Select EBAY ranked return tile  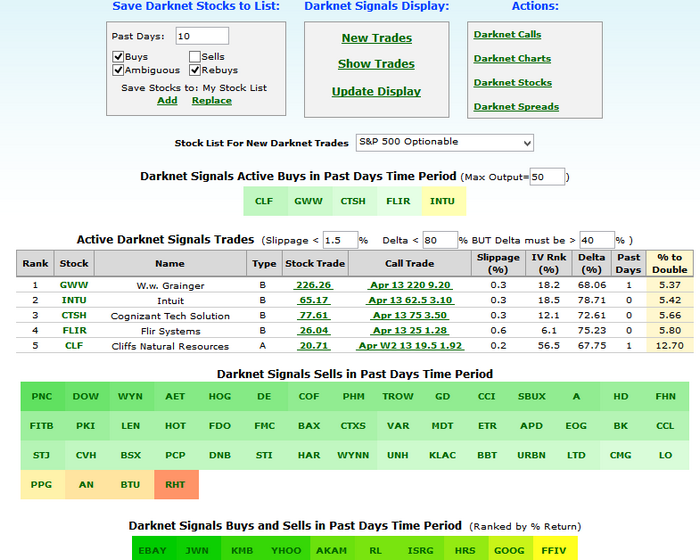[154, 548]
